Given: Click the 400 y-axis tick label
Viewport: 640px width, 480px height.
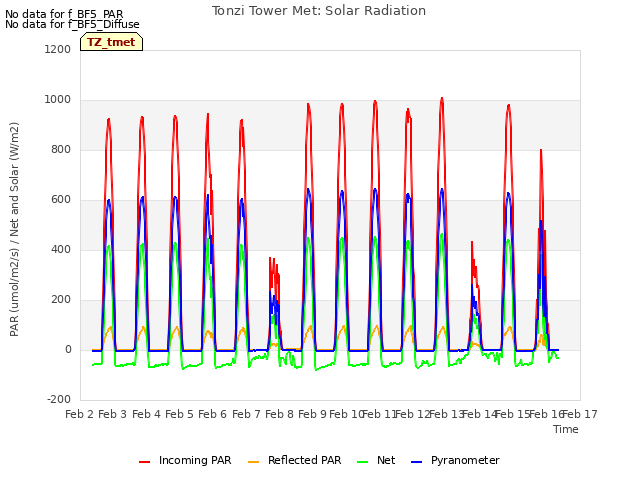Looking at the screenshot, I should point(61,249).
